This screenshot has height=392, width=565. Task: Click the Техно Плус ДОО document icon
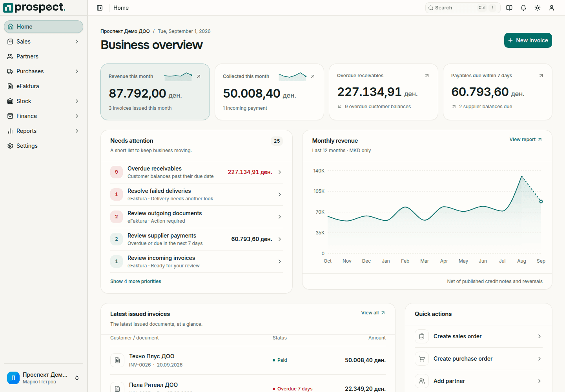point(117,360)
